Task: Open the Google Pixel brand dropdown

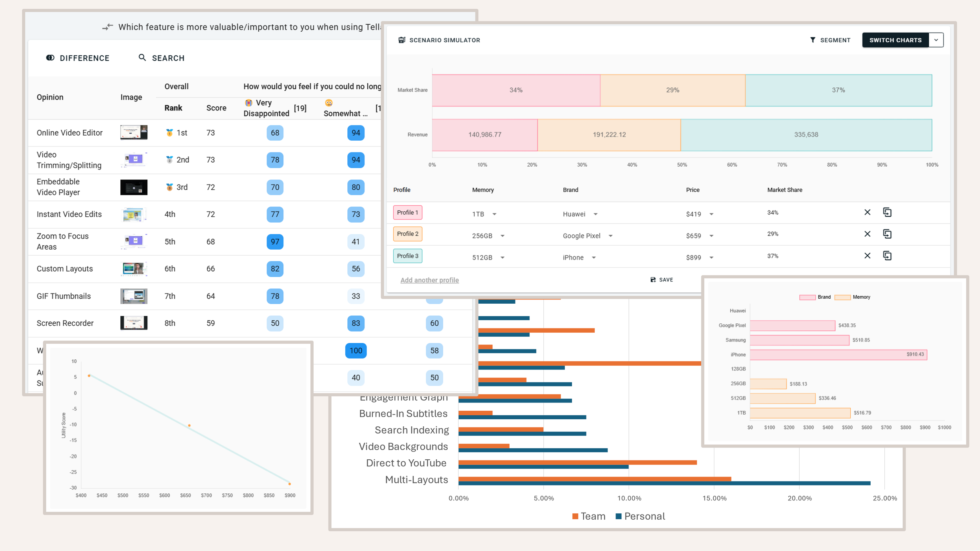Action: tap(610, 236)
